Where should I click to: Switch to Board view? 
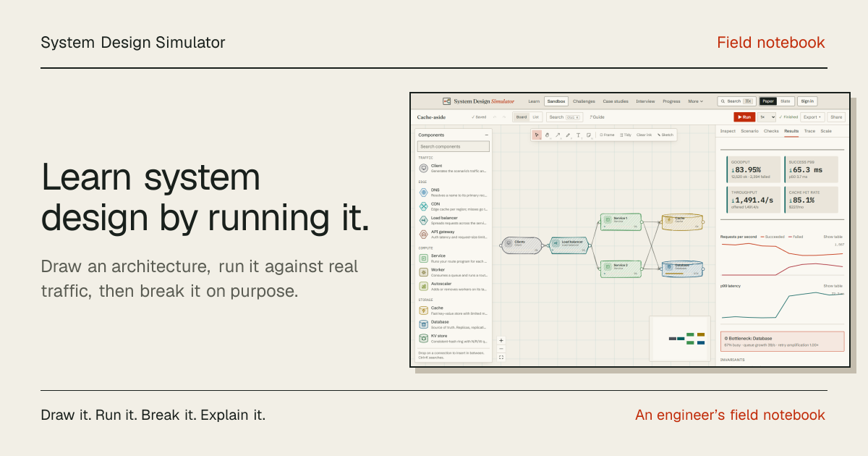(x=522, y=117)
